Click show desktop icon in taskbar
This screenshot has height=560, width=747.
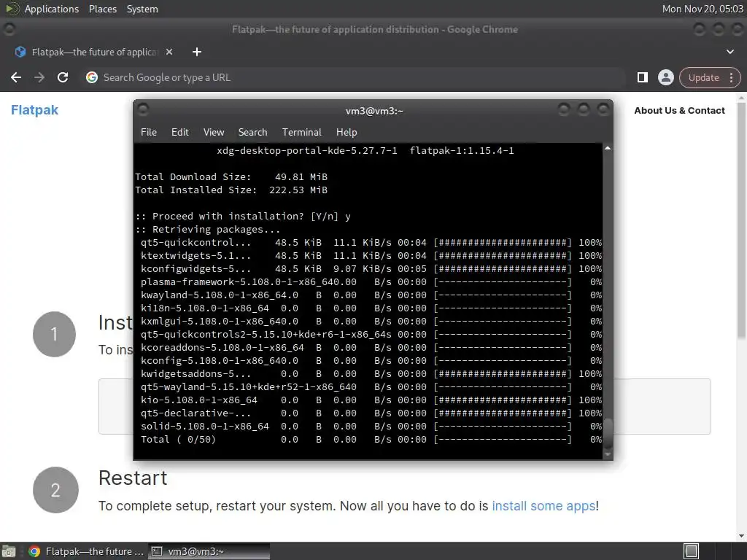(x=9, y=551)
